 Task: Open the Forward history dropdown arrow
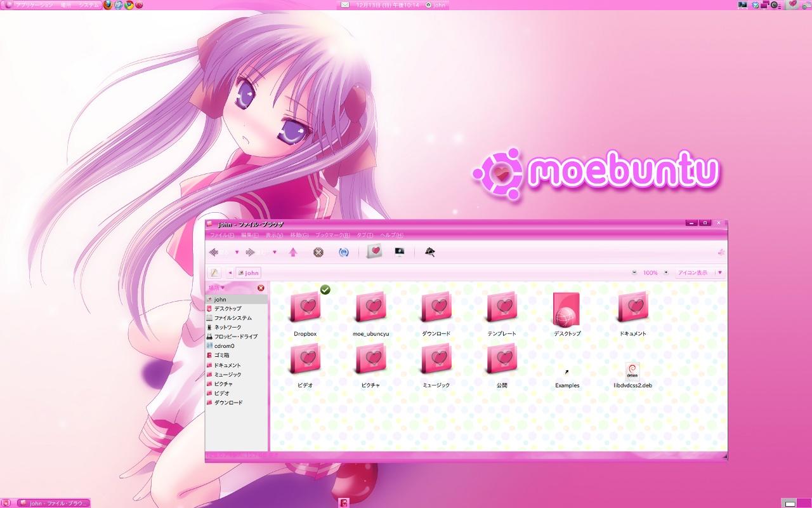(275, 252)
